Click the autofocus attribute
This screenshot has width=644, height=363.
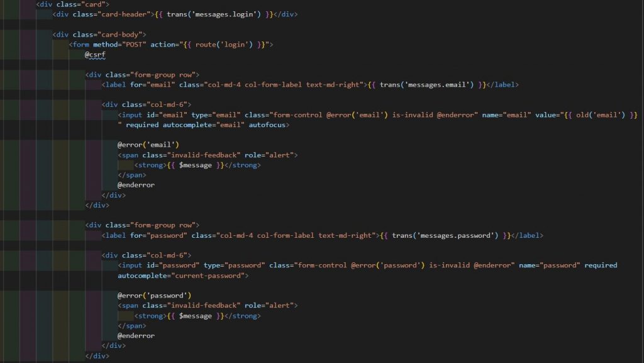(267, 125)
